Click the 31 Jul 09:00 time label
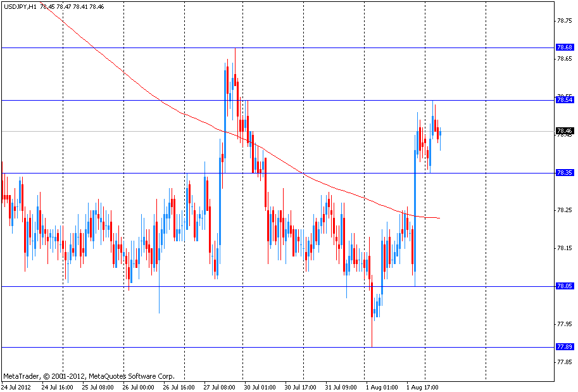The image size is (578, 392). (341, 386)
